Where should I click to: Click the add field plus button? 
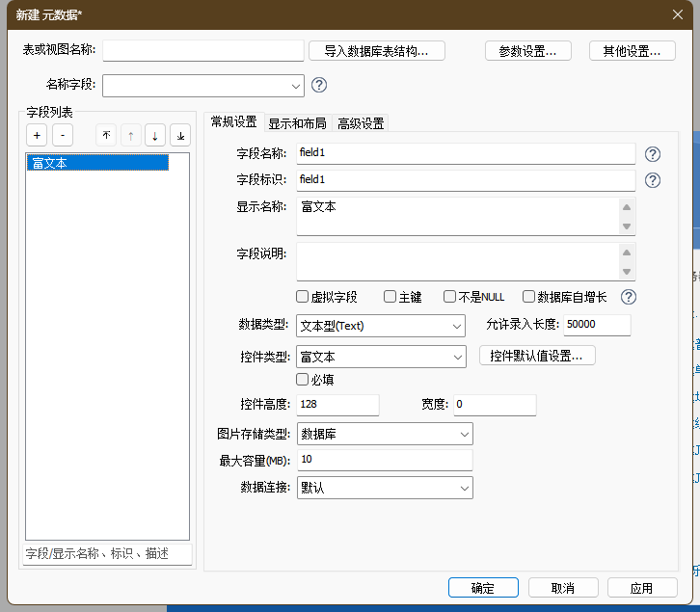coord(36,136)
